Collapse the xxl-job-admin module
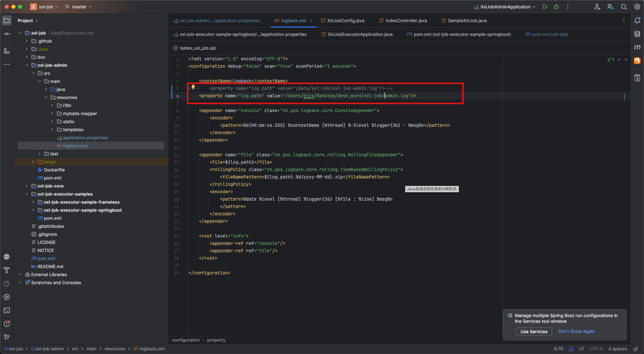Screen dimensions: 644x354 27,65
